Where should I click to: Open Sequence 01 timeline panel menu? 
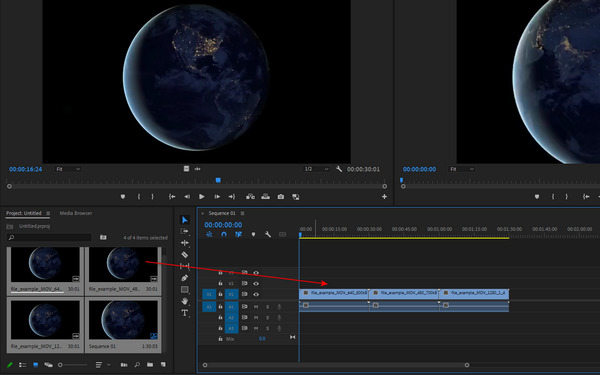(x=242, y=213)
